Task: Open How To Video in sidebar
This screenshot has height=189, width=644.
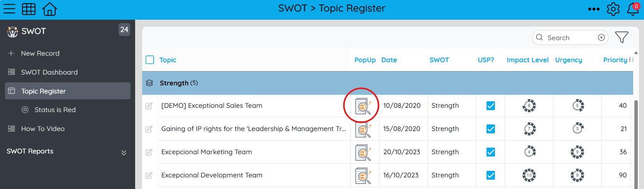Action: (43, 129)
